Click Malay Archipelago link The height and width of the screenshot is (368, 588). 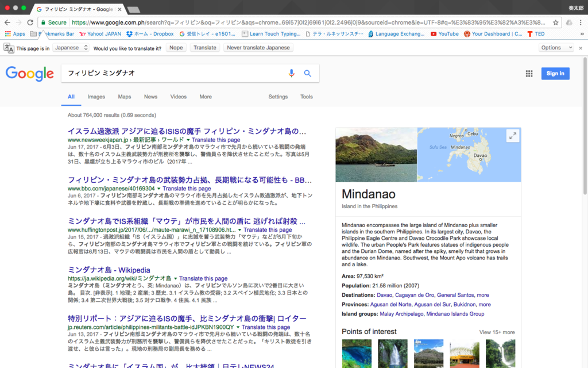(401, 314)
